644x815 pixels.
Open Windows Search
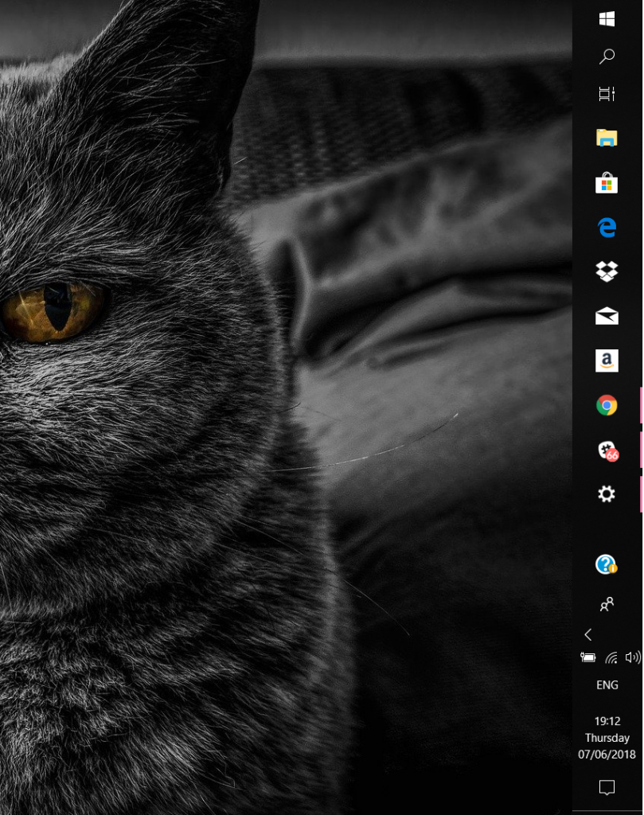607,56
